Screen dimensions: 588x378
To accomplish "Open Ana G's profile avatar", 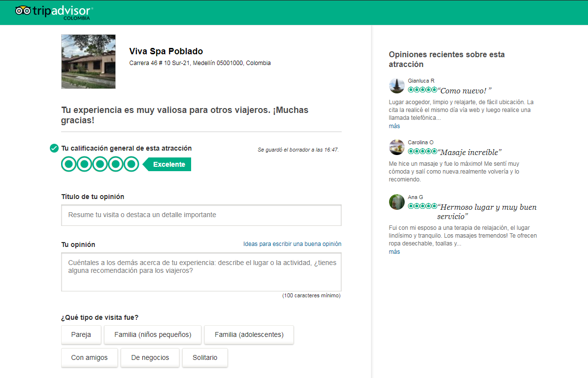I will (396, 202).
